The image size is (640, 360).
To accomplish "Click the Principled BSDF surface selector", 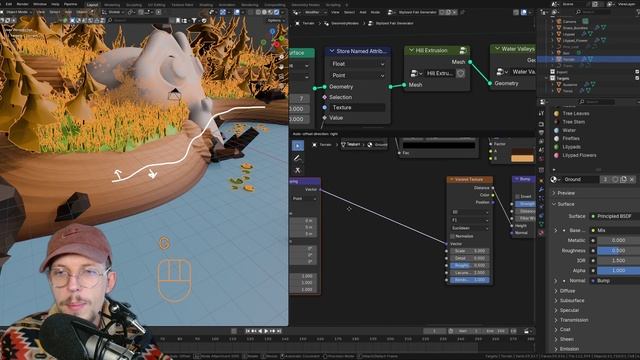I will 614,216.
